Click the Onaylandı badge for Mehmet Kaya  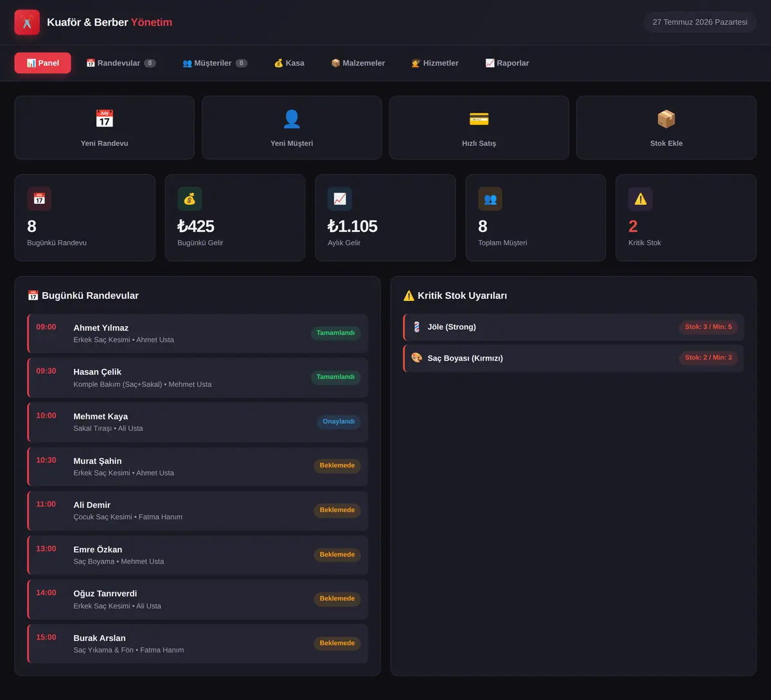[339, 422]
